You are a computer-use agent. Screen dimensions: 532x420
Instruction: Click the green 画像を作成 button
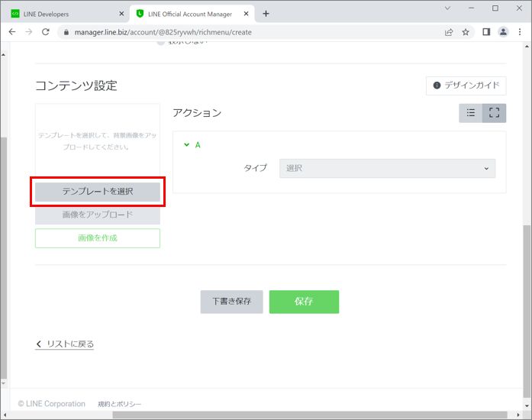pos(98,238)
